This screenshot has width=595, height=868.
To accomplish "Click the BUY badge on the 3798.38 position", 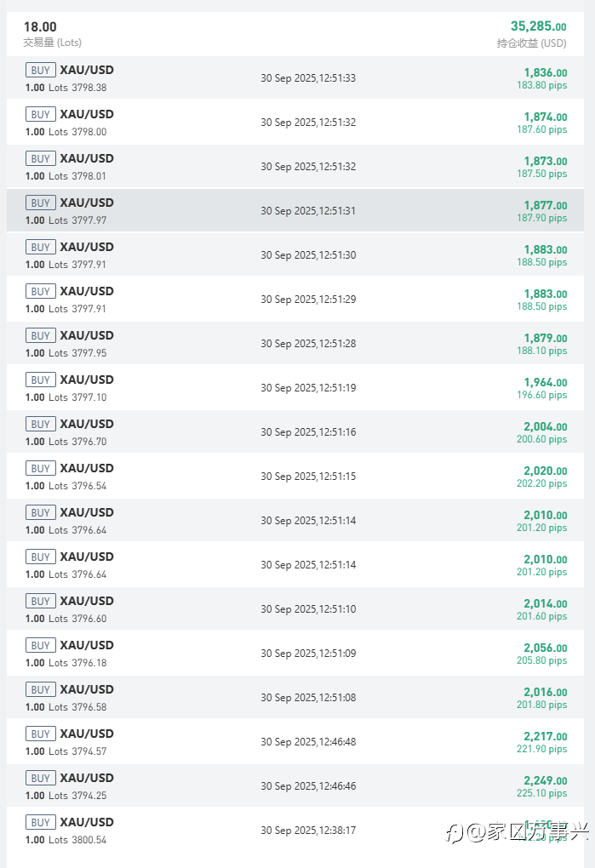I will (x=40, y=71).
